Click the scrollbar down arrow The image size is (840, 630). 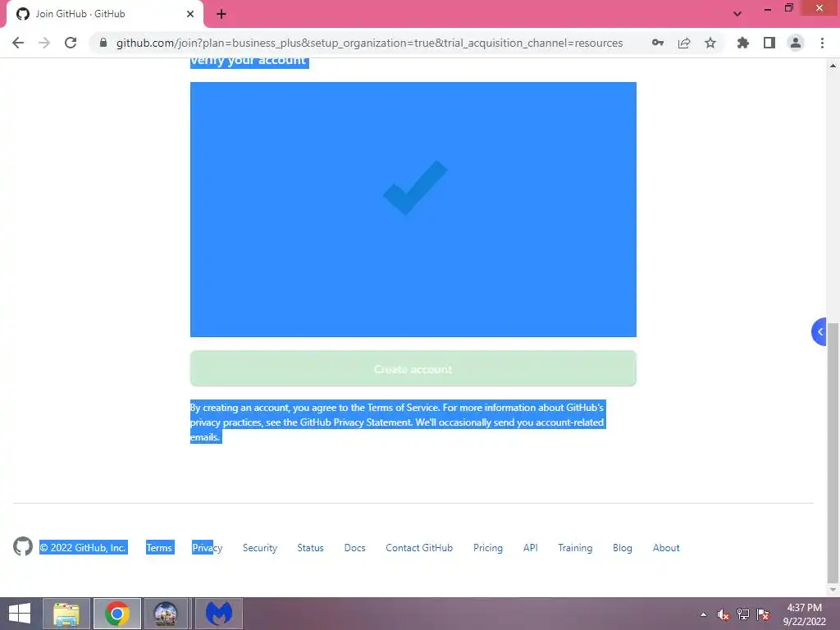(x=833, y=590)
